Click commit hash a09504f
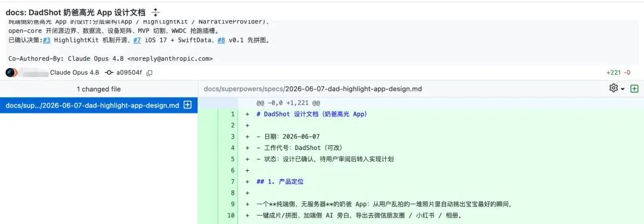Image resolution: width=644 pixels, height=224 pixels. (129, 72)
